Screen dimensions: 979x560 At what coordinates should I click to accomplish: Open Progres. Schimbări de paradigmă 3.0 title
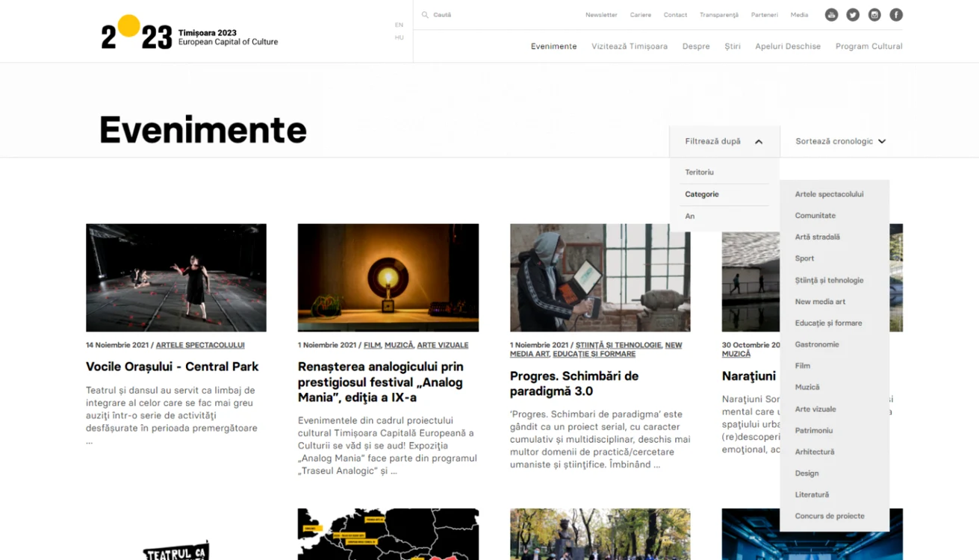pos(574,384)
